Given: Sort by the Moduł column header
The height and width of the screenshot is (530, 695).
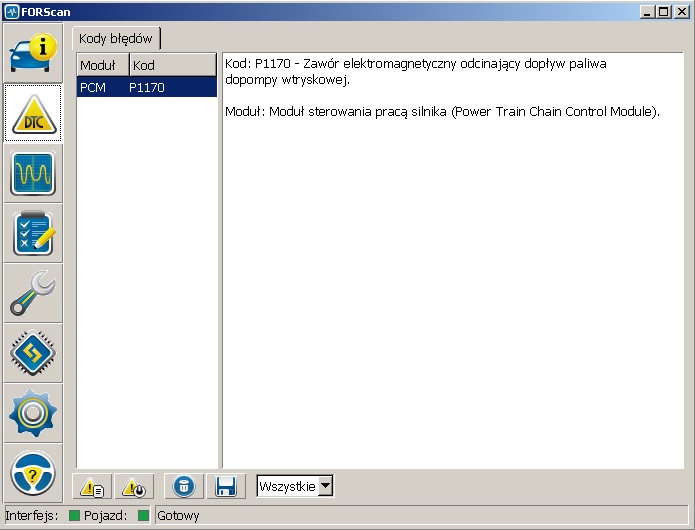Looking at the screenshot, I should coord(102,65).
